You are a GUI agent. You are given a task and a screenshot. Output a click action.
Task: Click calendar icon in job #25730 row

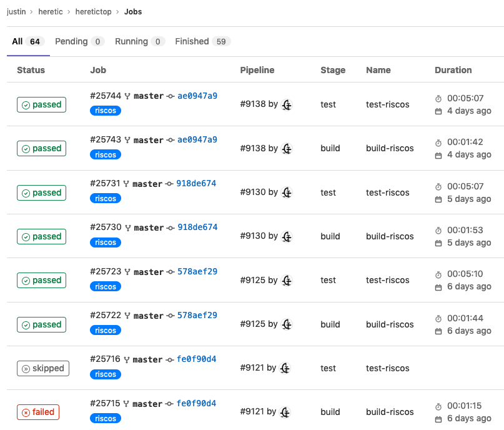coord(438,243)
